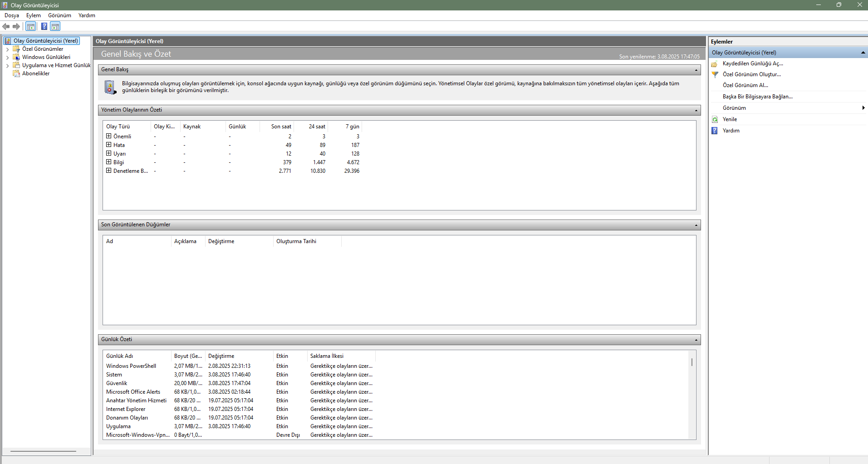The width and height of the screenshot is (868, 464).
Task: Click the green Yenile refresh icon
Action: (x=715, y=119)
